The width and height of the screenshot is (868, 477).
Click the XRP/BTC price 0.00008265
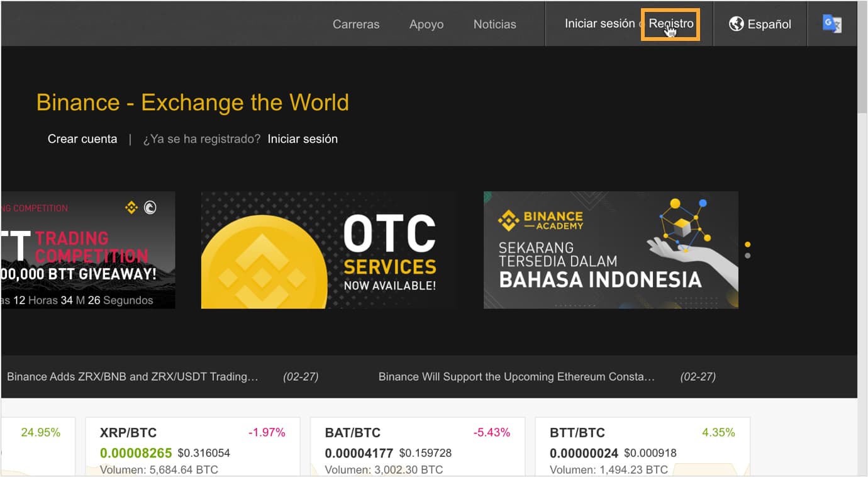click(136, 453)
